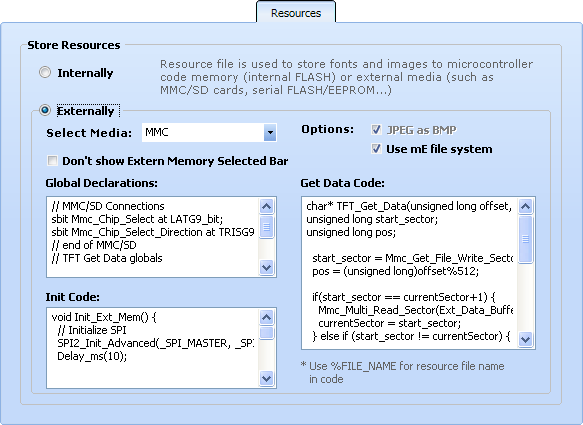The image size is (583, 425).
Task: Click the 'sbit Mmc_Chip_Select at LATG9_bit;' line
Action: (137, 219)
